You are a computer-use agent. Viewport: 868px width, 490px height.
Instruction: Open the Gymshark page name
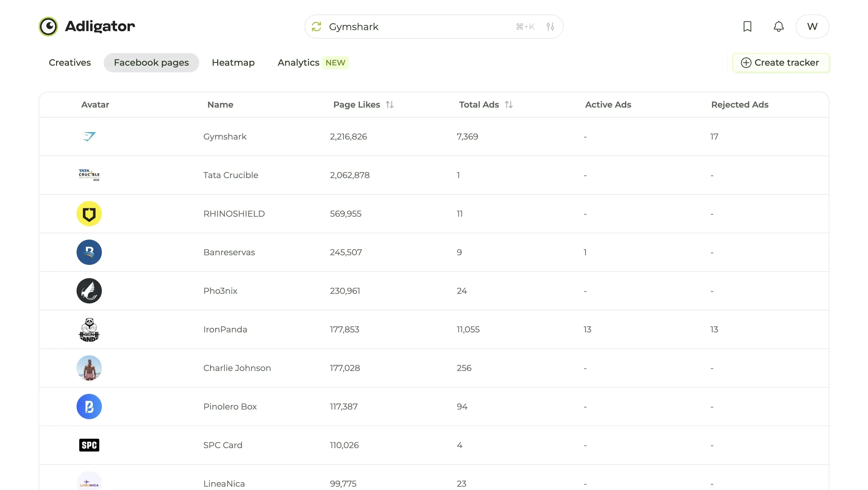225,137
